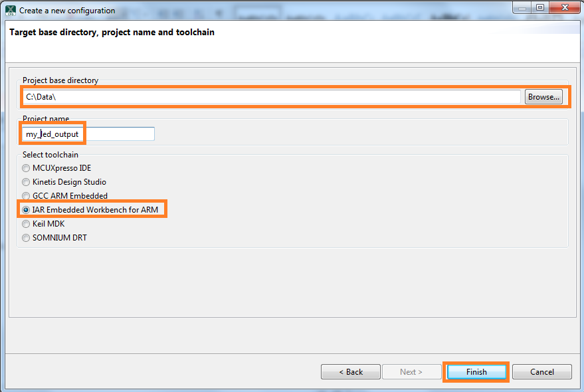Maximize the configuration dialog window
This screenshot has height=392, width=584.
(539, 8)
